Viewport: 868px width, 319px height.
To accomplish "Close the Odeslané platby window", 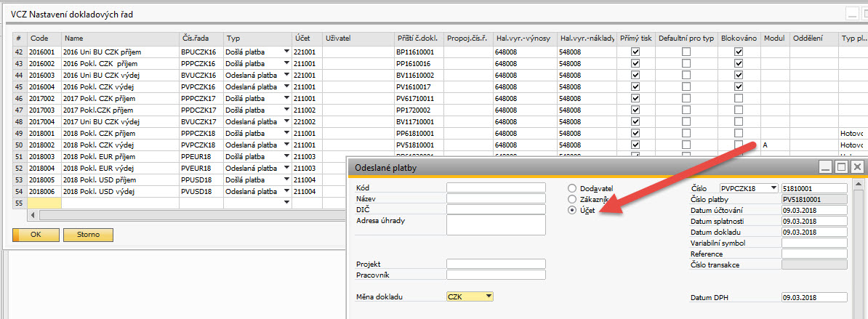I will [856, 167].
